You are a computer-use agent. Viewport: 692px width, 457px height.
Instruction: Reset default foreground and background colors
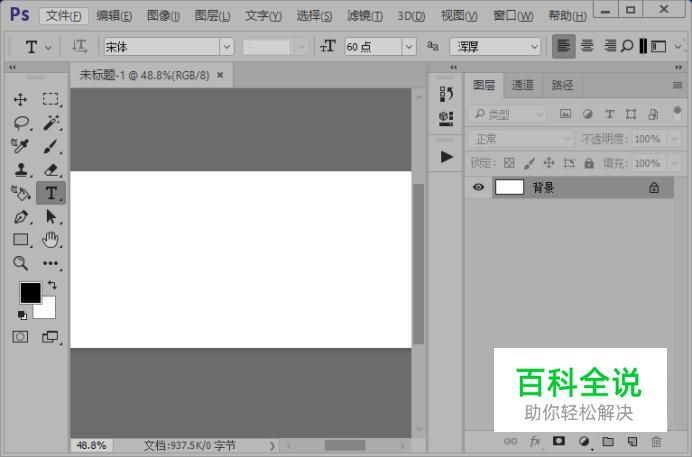coord(22,315)
